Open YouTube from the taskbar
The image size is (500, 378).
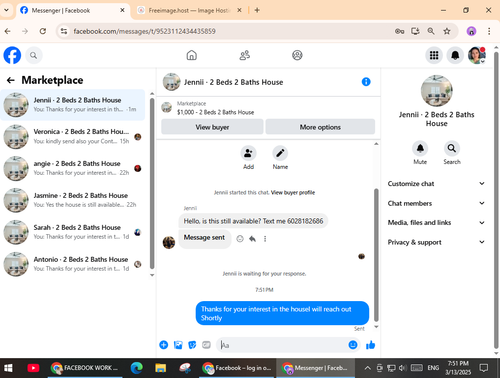[33, 368]
